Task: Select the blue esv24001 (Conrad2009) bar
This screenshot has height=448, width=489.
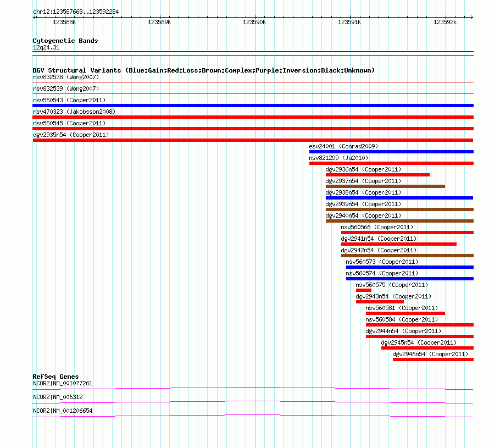Action: pos(391,152)
